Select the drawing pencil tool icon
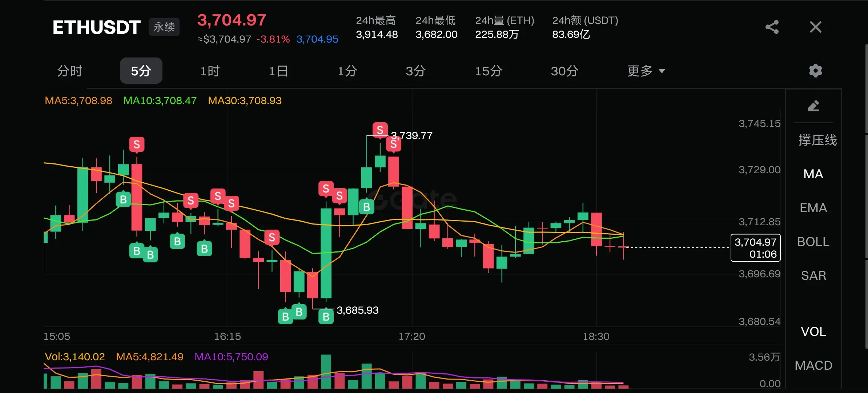Image resolution: width=868 pixels, height=393 pixels. click(813, 106)
